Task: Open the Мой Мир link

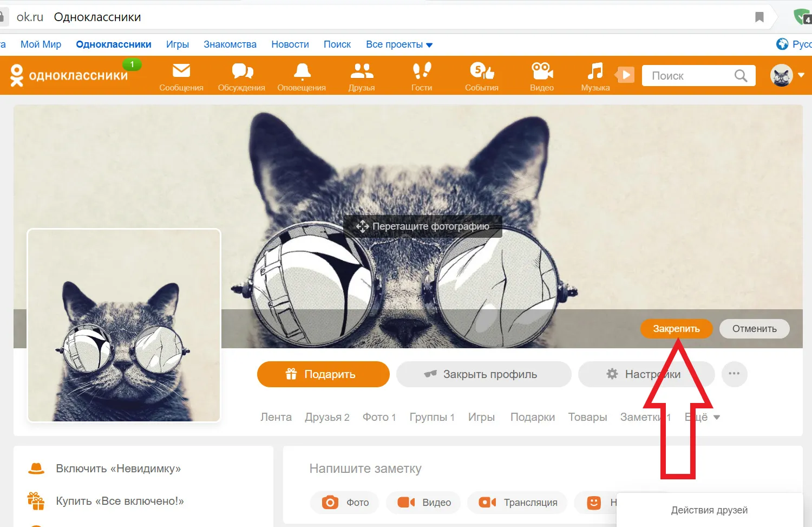Action: point(41,44)
